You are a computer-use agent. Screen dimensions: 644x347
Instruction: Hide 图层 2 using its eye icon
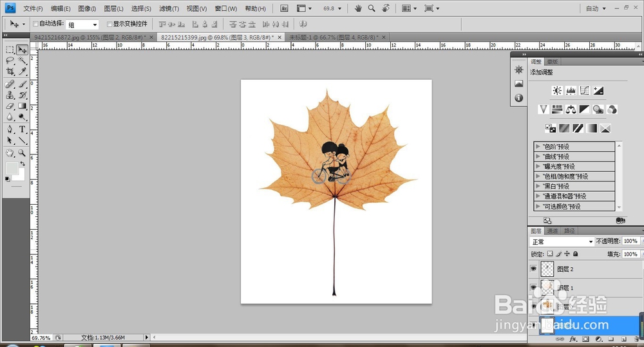coord(533,269)
